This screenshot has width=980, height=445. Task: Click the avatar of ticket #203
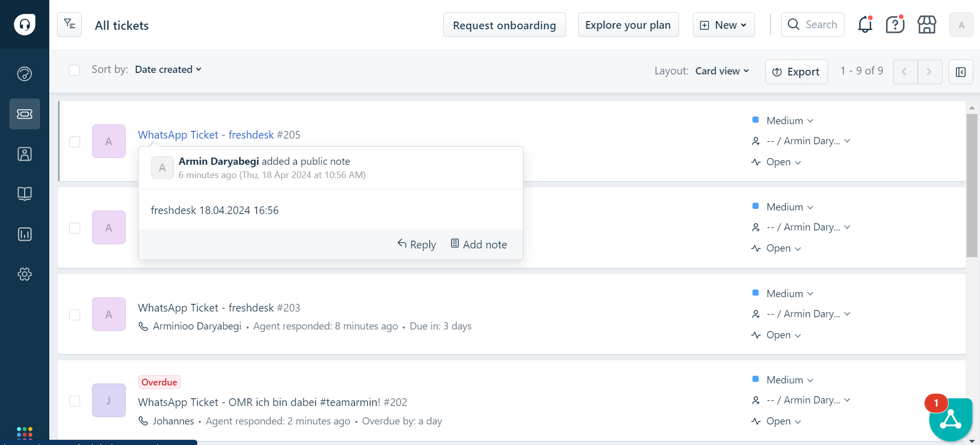[x=109, y=314]
